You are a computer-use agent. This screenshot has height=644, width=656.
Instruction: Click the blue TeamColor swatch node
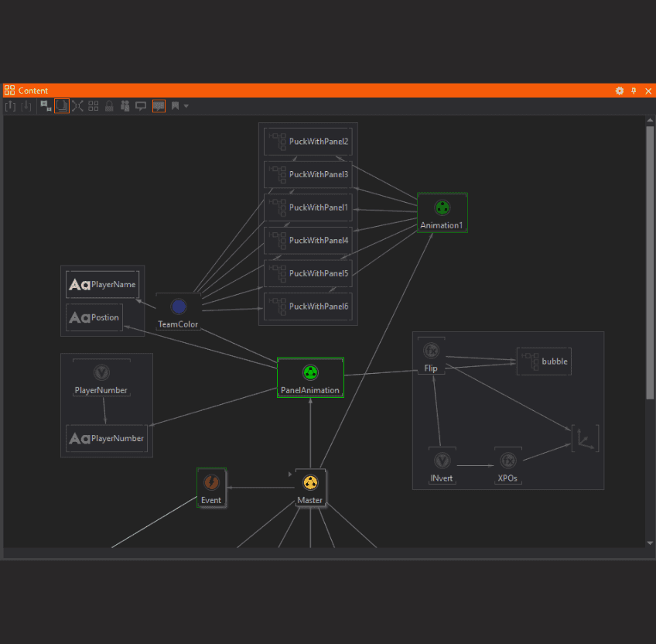(x=179, y=307)
